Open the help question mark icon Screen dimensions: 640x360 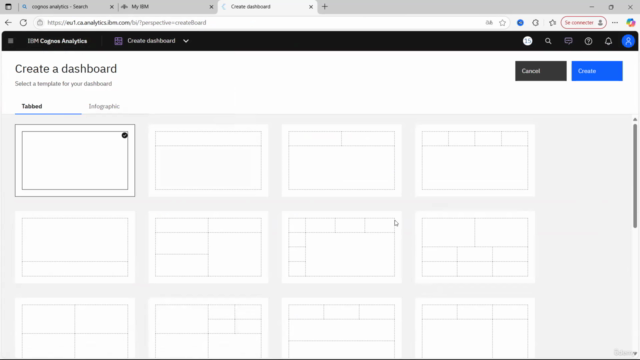pos(588,41)
